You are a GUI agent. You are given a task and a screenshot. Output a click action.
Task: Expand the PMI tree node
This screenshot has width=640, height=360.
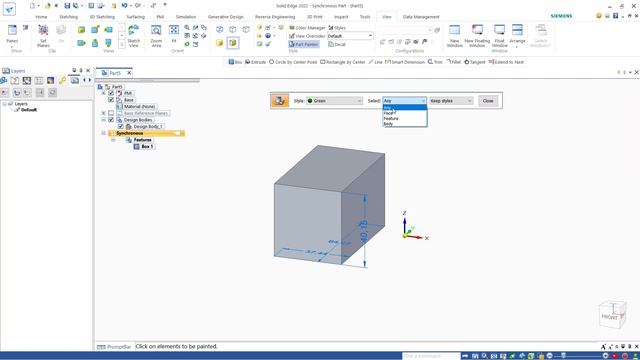104,93
